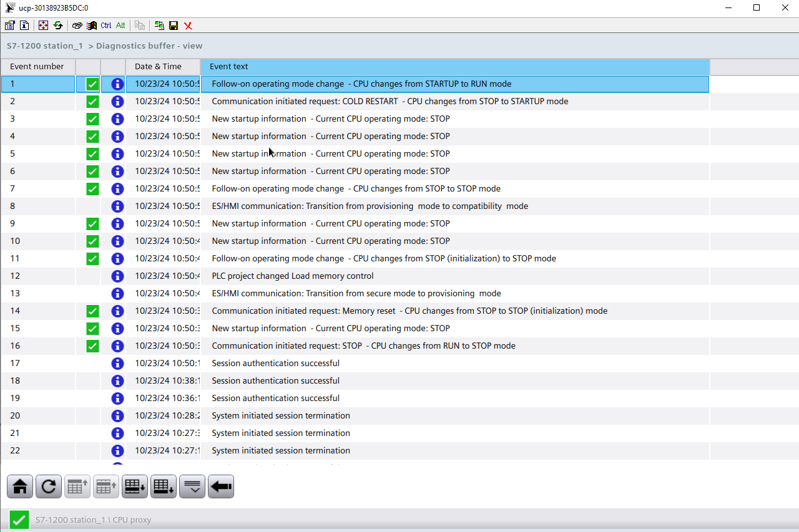Click the 10/23/24 10:27:3 timestamp cell
This screenshot has width=799, height=532.
163,433
